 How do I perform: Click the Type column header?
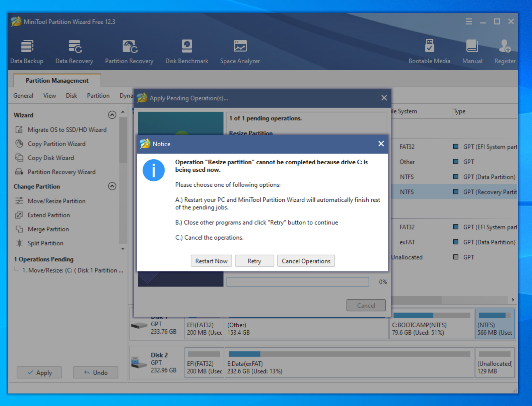[484, 111]
